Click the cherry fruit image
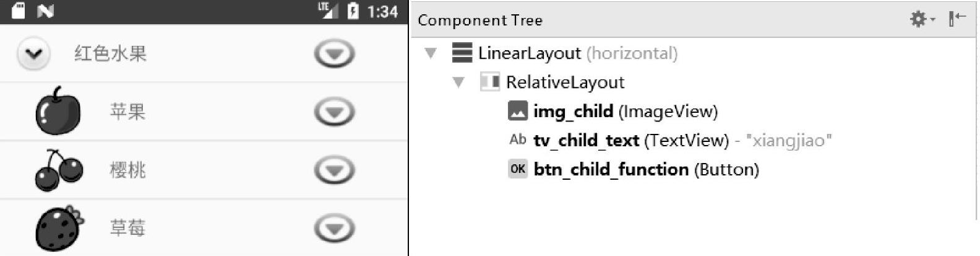 pyautogui.click(x=59, y=170)
